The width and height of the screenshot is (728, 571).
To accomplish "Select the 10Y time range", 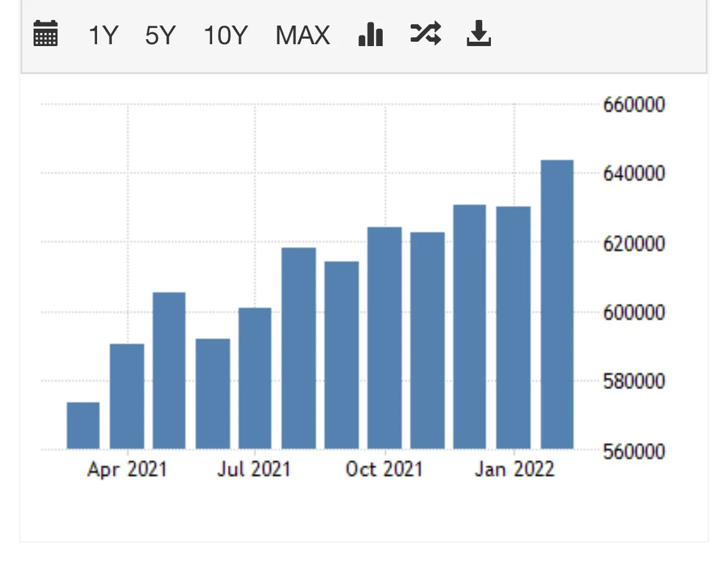I will pyautogui.click(x=226, y=35).
